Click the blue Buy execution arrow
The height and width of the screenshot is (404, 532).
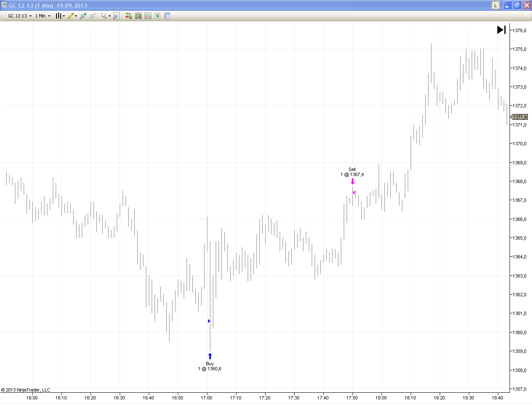pos(210,356)
